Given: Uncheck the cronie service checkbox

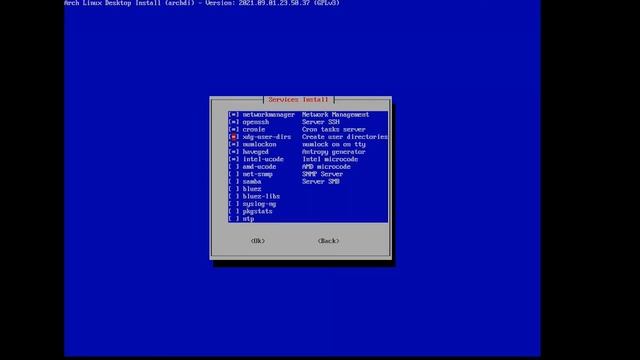Looking at the screenshot, I should pyautogui.click(x=233, y=129).
